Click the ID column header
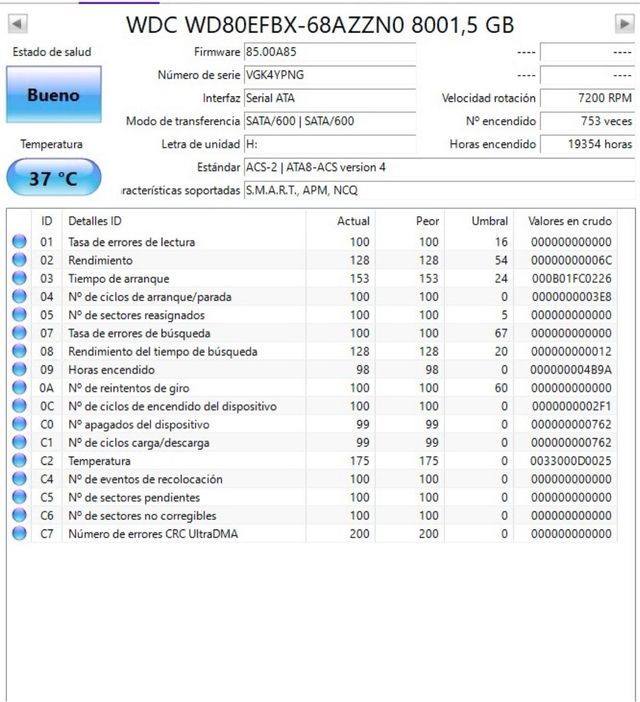Viewport: 640px width, 702px height. point(47,221)
